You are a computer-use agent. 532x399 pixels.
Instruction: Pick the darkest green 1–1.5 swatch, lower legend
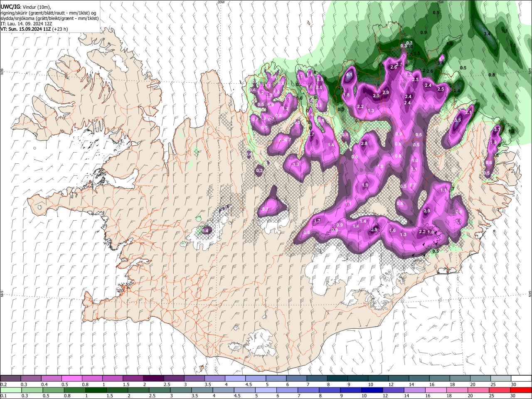coord(96,390)
